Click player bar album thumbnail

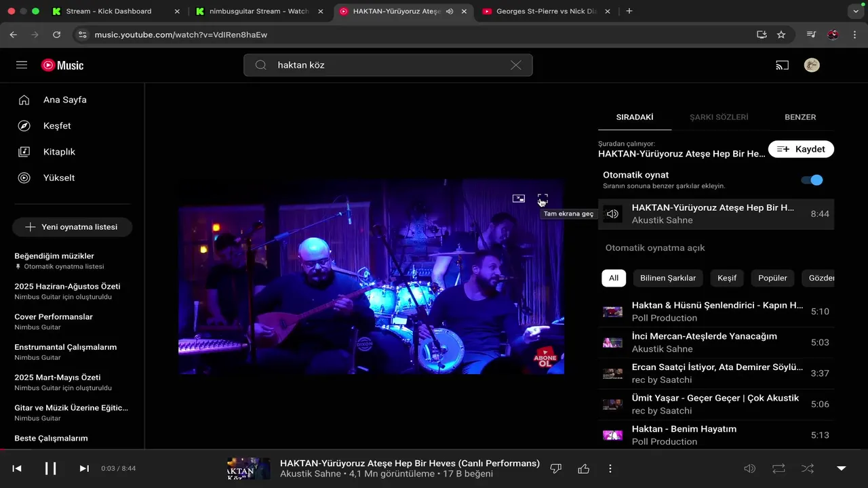(x=249, y=468)
